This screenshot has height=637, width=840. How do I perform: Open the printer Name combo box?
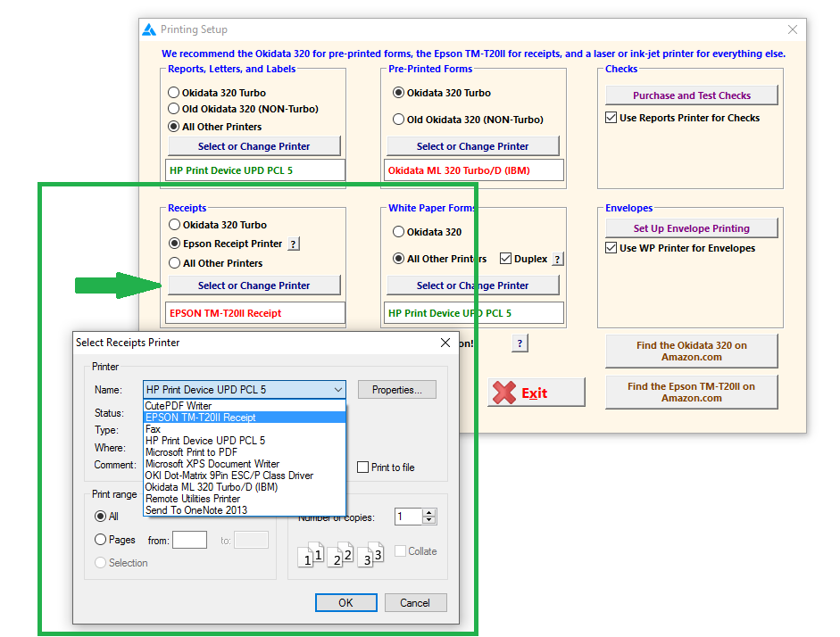pyautogui.click(x=245, y=390)
